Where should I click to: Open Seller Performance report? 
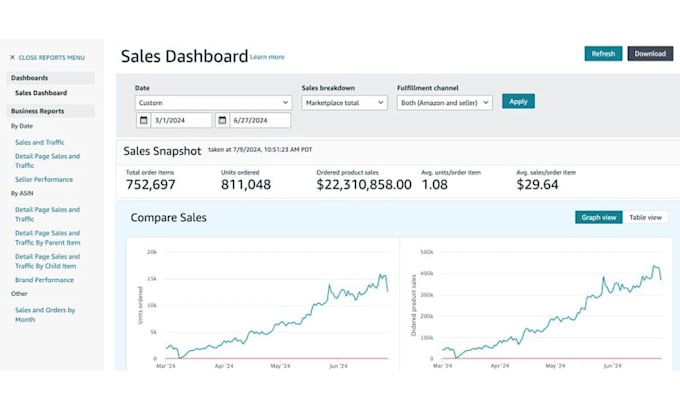pos(44,180)
